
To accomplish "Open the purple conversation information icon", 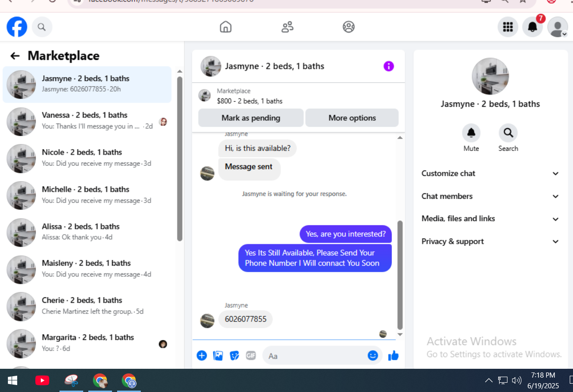I will click(x=389, y=66).
